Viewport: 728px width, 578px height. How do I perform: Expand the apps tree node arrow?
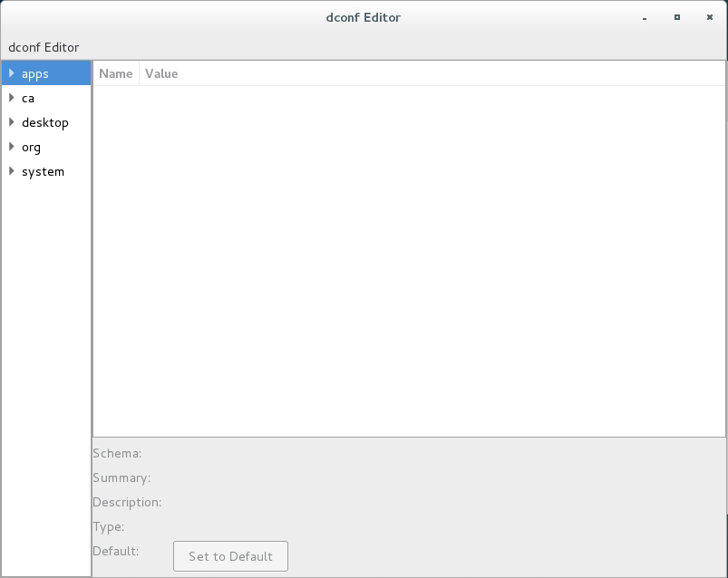12,73
